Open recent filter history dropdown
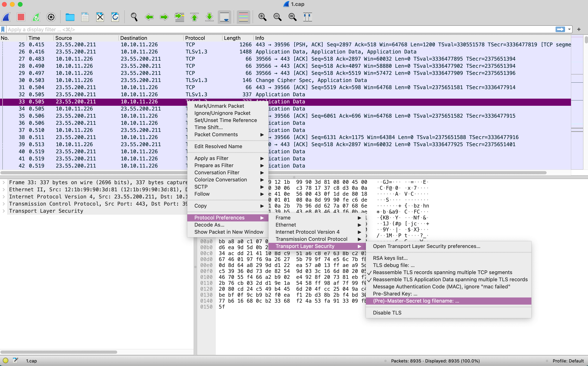The height and width of the screenshot is (366, 588). 569,30
